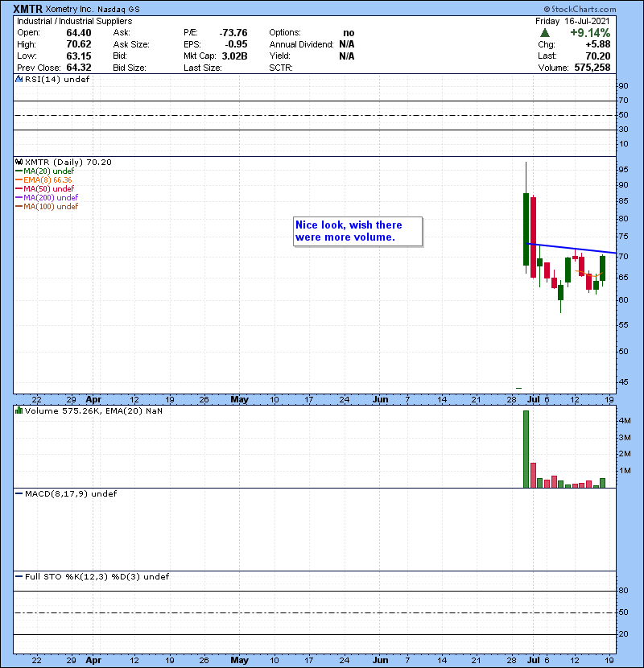Click the blue MACD legend dash

(19, 494)
